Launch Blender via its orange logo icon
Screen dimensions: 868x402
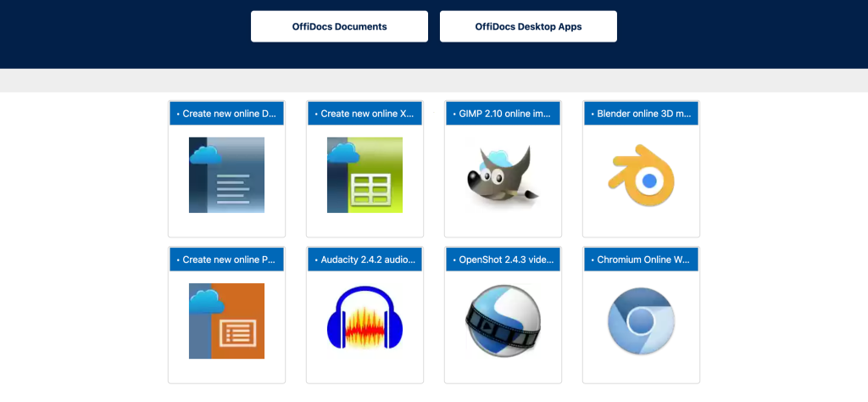[x=641, y=175]
